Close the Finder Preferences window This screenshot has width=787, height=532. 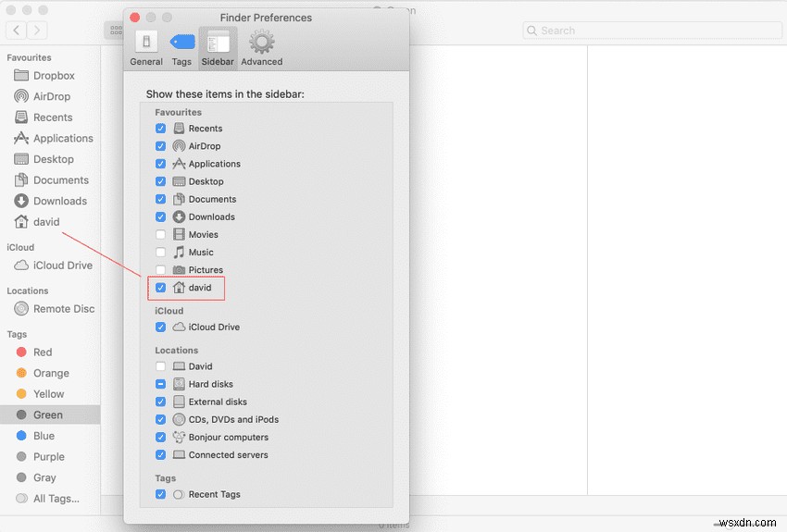tap(134, 18)
